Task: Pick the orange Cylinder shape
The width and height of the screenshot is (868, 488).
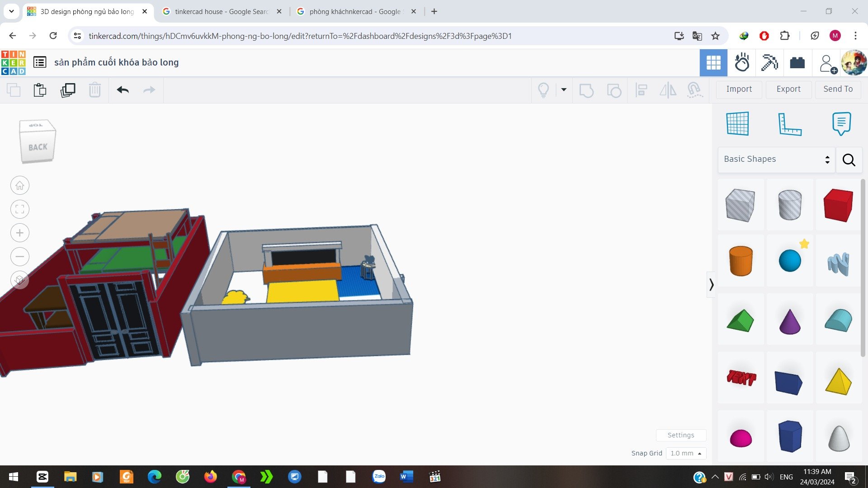Action: click(741, 261)
